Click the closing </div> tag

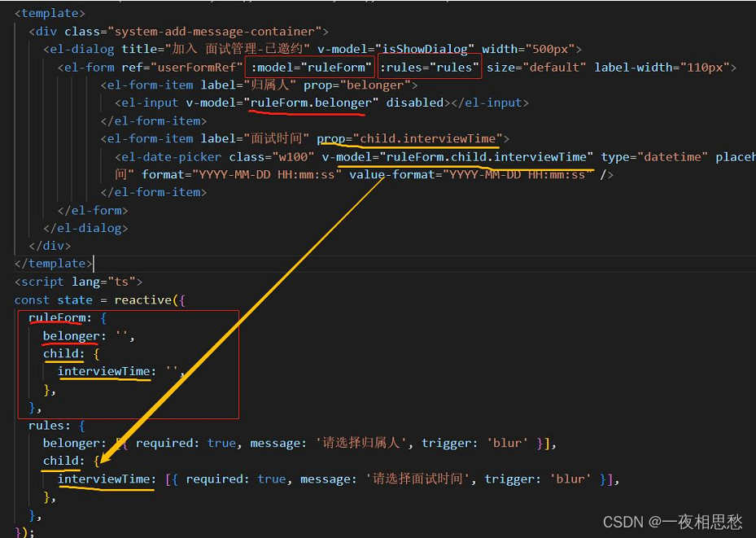coord(50,245)
